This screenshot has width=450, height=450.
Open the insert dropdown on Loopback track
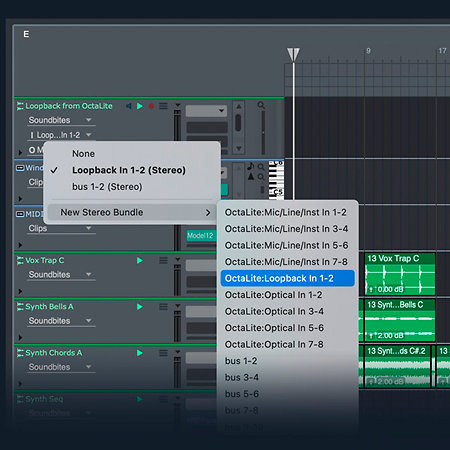coord(206,111)
